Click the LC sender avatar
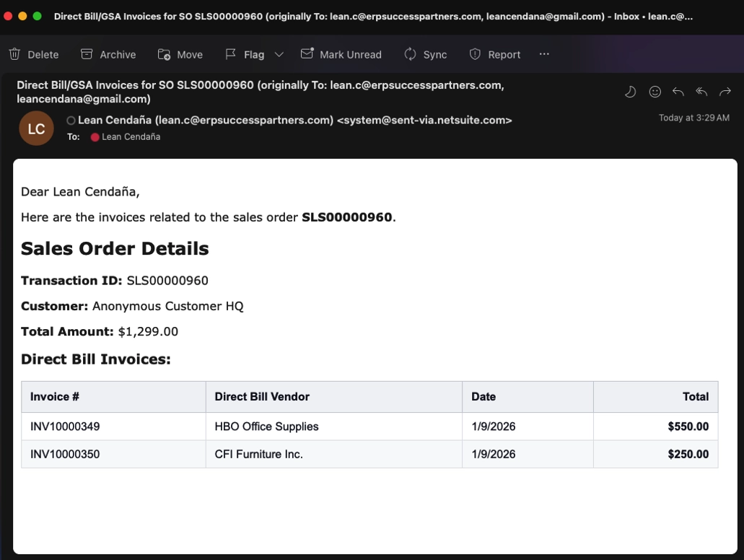 point(35,128)
